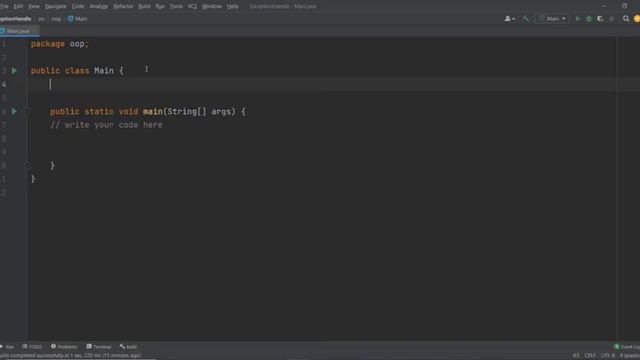Open the Problems tool window

click(x=64, y=347)
